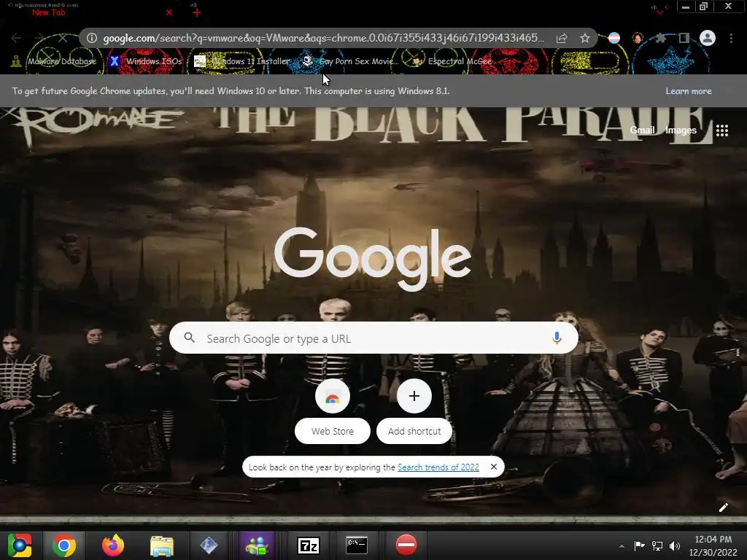Viewport: 747px width, 560px height.
Task: Click Learn more on update notice
Action: click(689, 91)
